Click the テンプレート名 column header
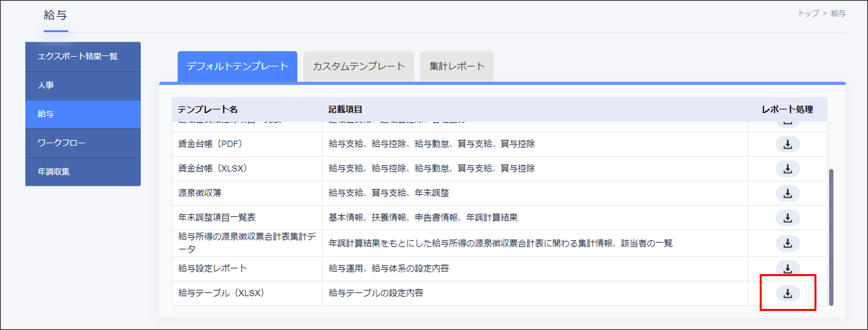 [208, 109]
